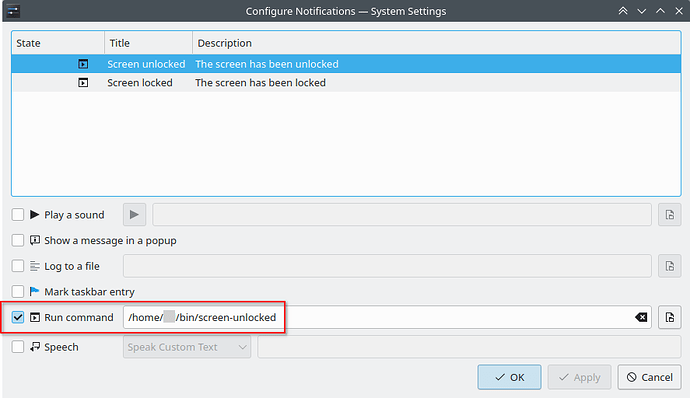The width and height of the screenshot is (690, 398).
Task: Select the Screen unlocked notification row
Action: click(346, 64)
